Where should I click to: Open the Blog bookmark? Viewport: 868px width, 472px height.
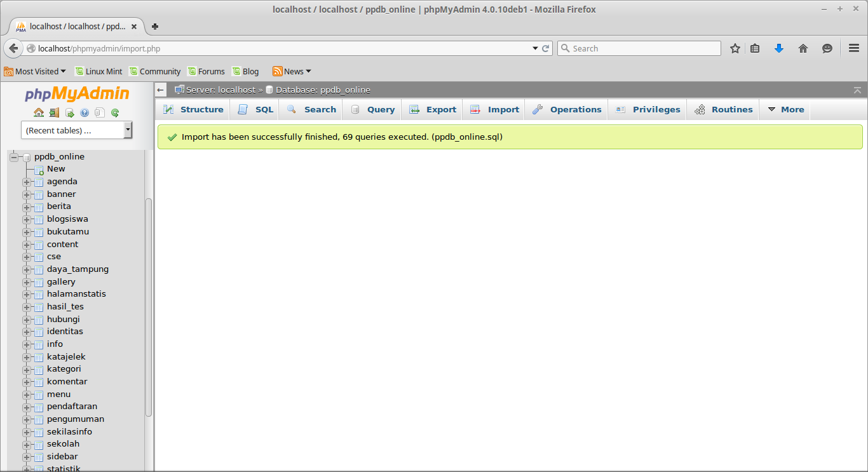click(245, 71)
